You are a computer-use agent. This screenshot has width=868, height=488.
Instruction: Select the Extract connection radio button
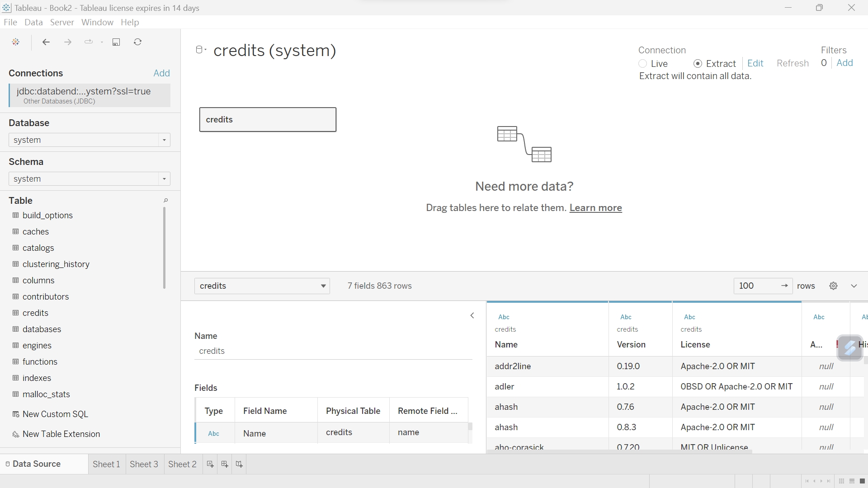tap(698, 64)
